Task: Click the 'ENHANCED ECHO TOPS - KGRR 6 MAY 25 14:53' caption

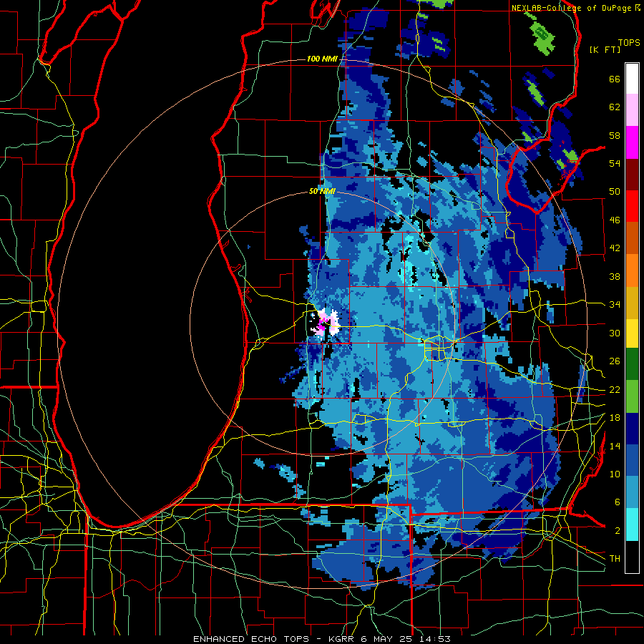Action: 321,639
